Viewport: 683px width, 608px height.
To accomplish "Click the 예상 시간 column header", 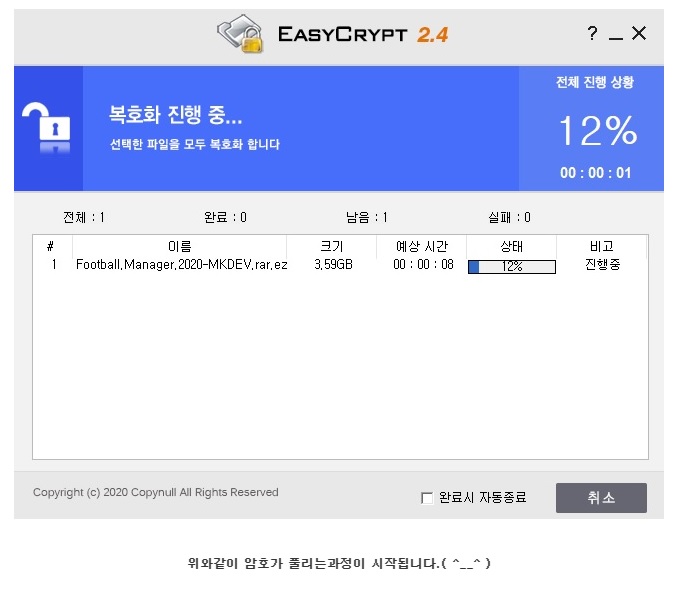I will [422, 247].
